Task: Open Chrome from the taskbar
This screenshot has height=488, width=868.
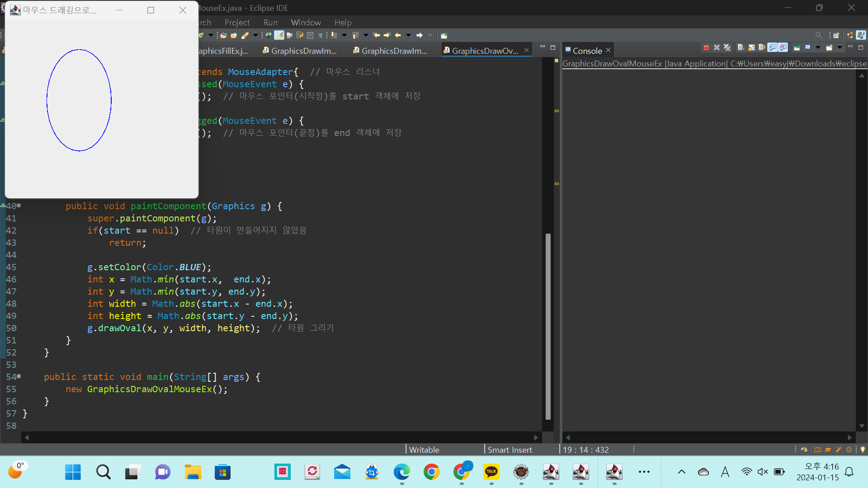Action: [431, 472]
